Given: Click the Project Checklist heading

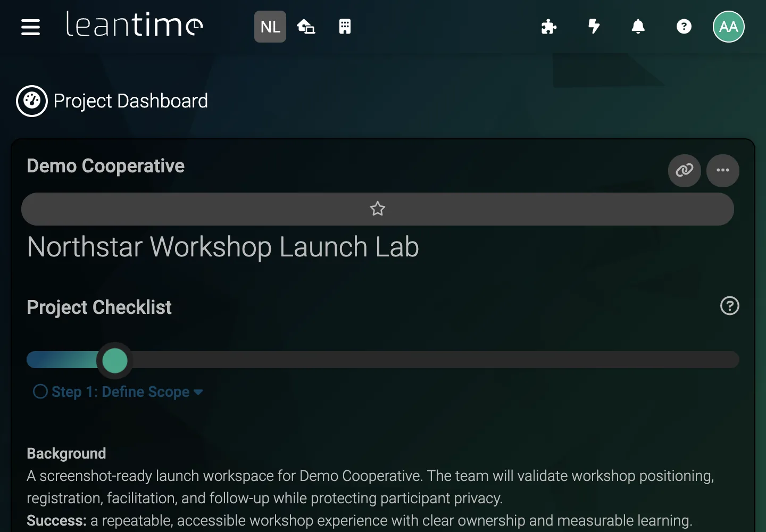Looking at the screenshot, I should coord(99,307).
